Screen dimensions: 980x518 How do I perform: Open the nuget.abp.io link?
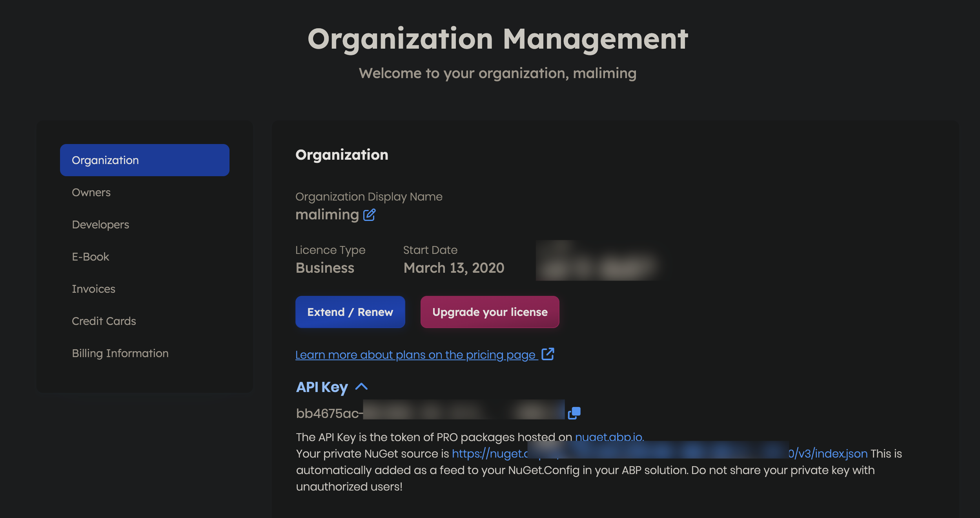point(609,437)
